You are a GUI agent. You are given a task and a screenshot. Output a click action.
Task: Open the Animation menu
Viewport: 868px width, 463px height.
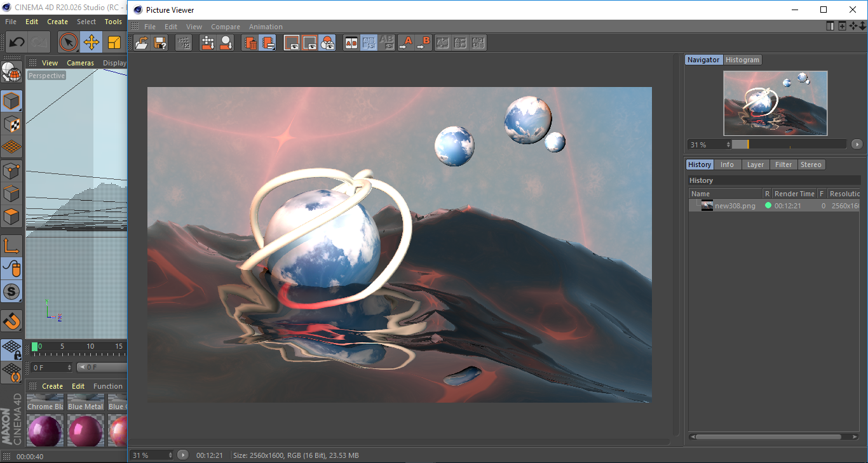[x=266, y=27]
